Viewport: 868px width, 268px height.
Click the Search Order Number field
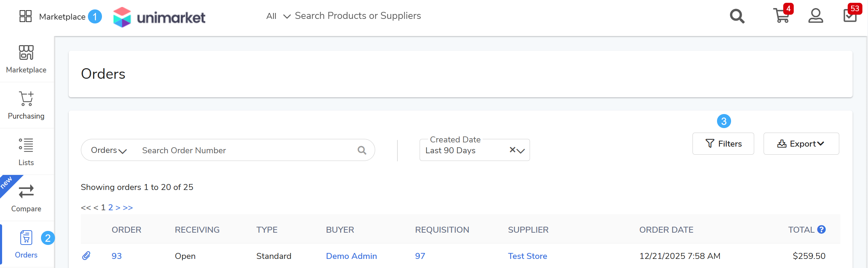tap(245, 150)
